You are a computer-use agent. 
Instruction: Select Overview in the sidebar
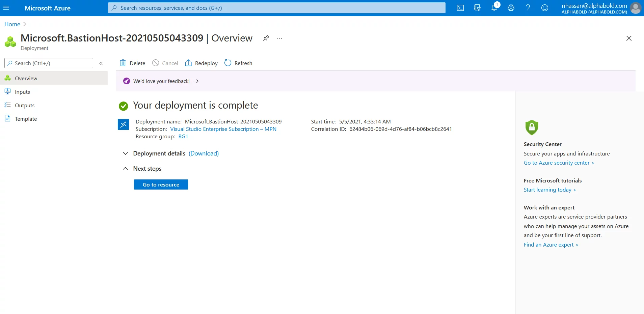54,78
